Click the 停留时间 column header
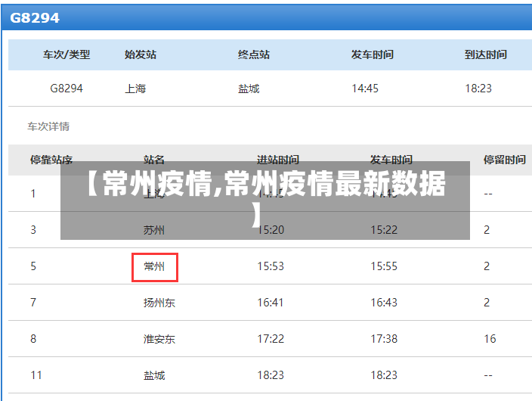The height and width of the screenshot is (401, 532). (505, 160)
